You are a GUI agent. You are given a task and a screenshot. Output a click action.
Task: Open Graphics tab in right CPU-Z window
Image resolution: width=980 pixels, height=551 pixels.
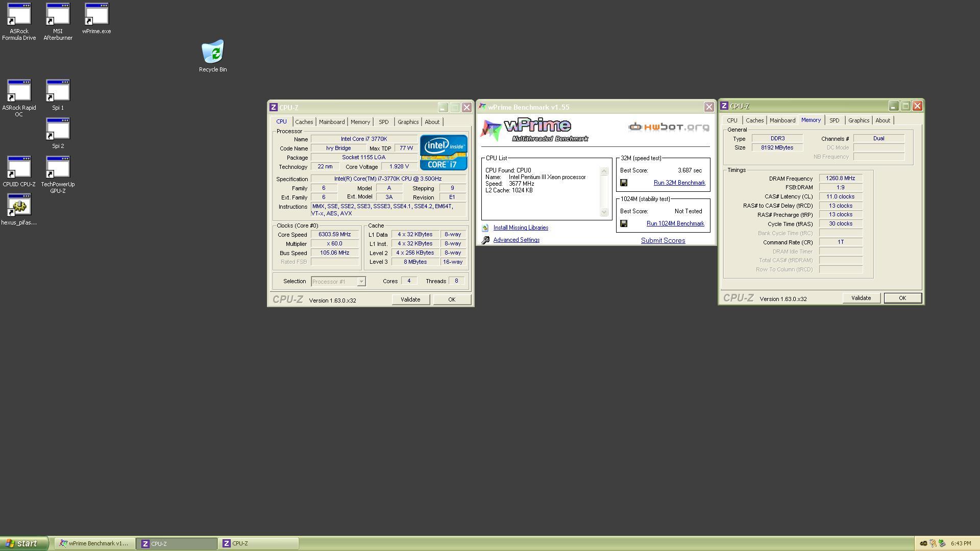(x=859, y=120)
